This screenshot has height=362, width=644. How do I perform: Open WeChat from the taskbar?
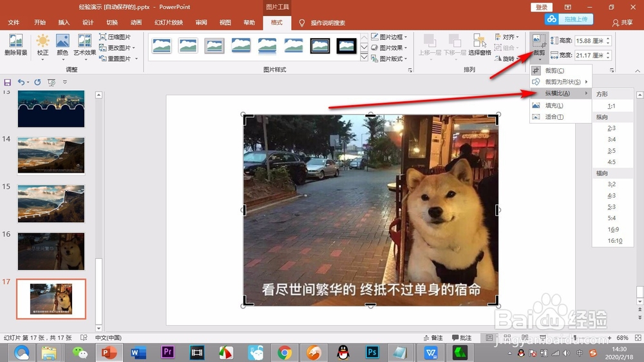(80, 352)
